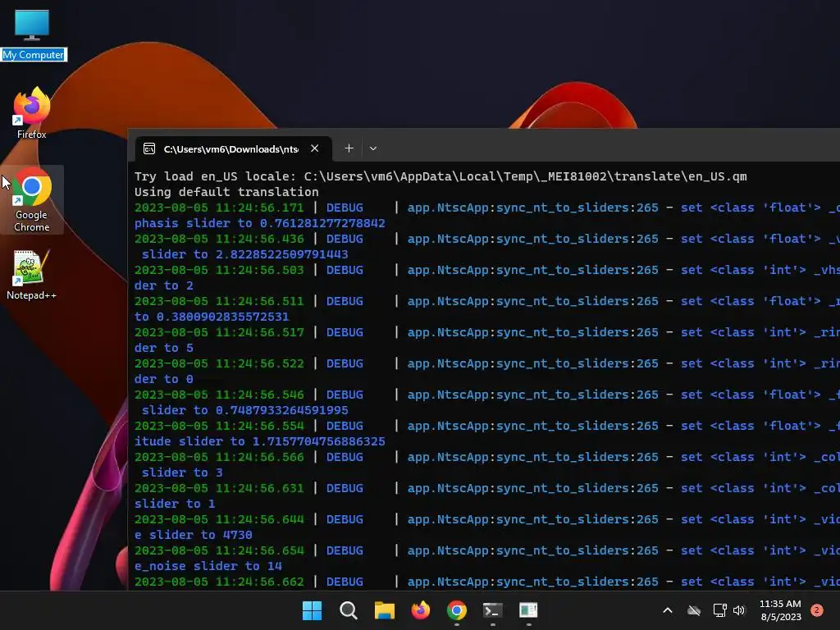
Task: Click the text "der to 5"
Action: (x=164, y=348)
